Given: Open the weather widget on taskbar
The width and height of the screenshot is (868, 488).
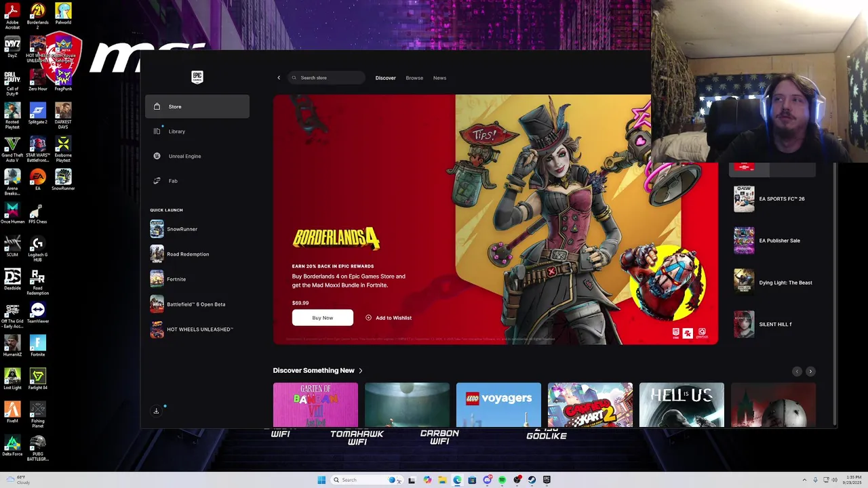Looking at the screenshot, I should 17,480.
